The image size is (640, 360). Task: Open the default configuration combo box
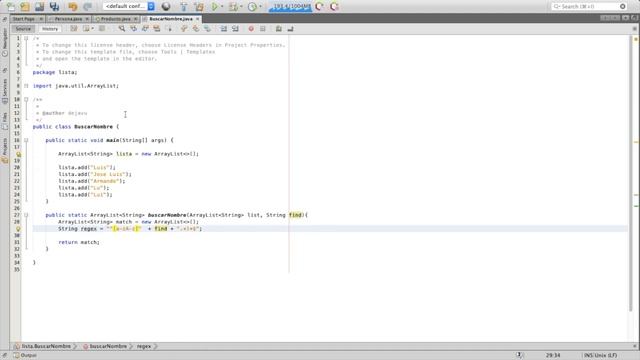[x=129, y=7]
